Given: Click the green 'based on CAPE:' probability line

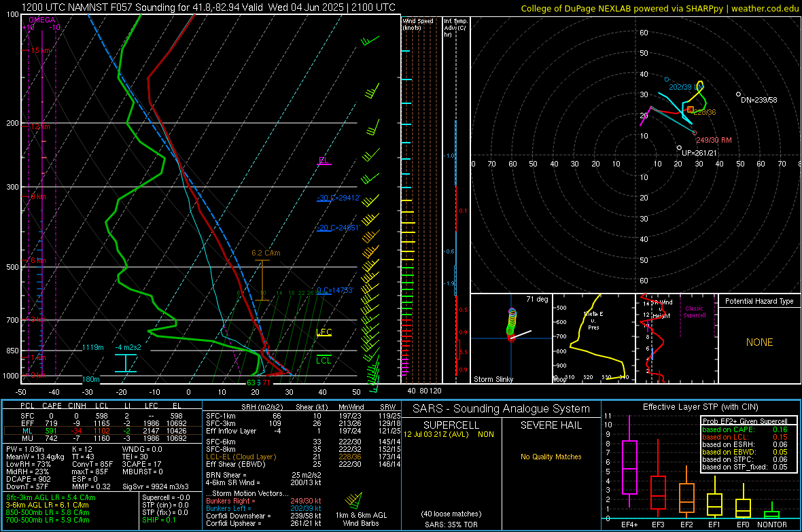Looking at the screenshot, I should coord(745,429).
